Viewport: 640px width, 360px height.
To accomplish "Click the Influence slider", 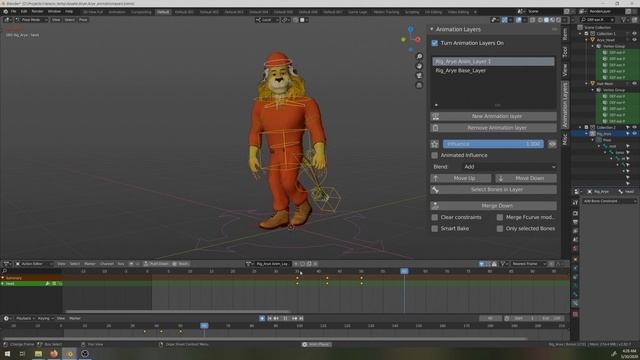I will click(493, 144).
